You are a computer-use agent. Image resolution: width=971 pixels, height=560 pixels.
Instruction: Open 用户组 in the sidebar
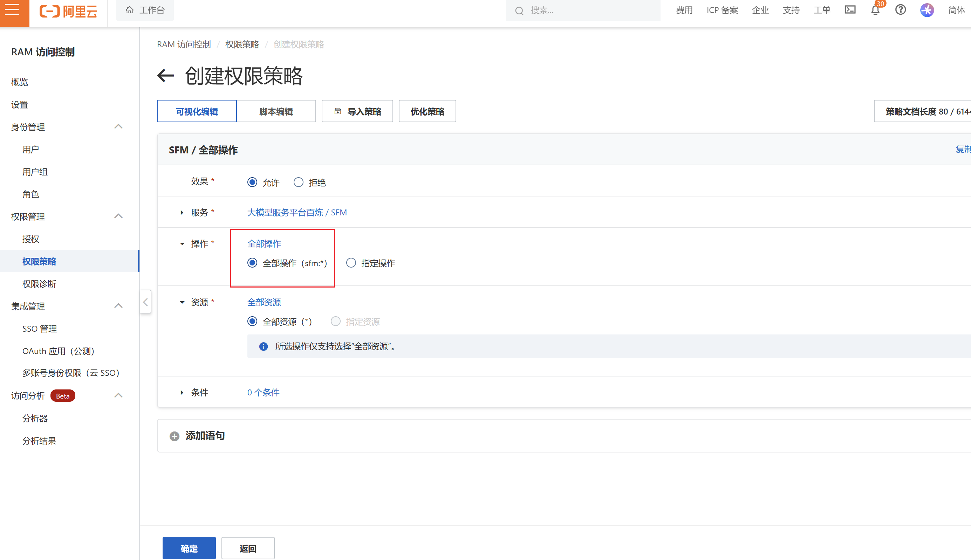pyautogui.click(x=35, y=172)
